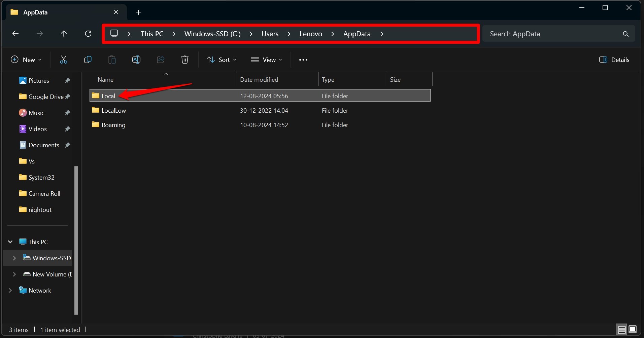Click the Rename icon in toolbar

click(136, 60)
